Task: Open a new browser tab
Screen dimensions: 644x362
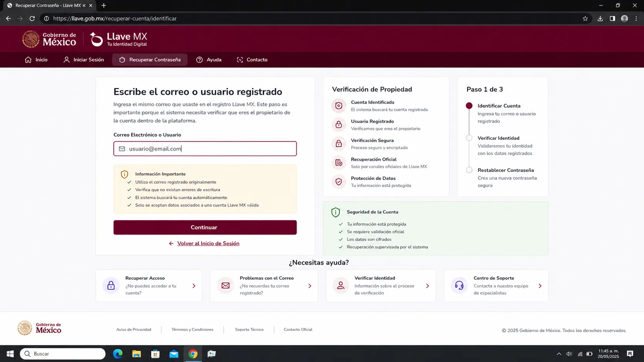Action: [x=104, y=5]
